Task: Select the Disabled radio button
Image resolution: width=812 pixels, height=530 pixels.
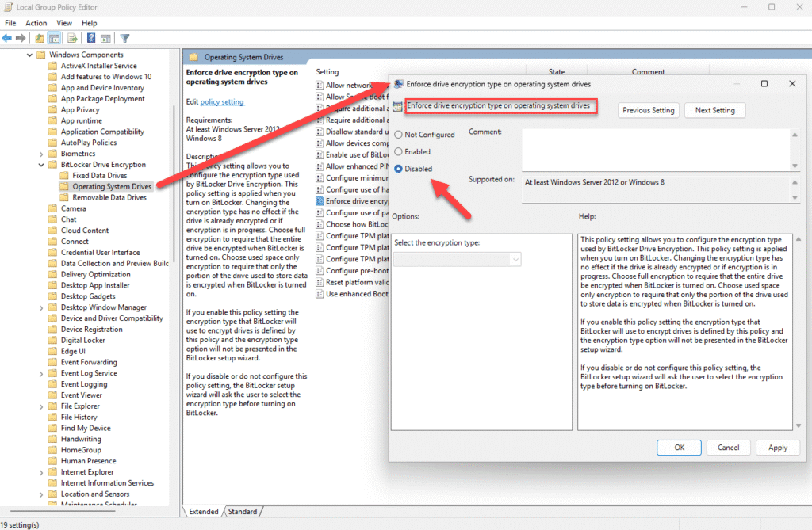Action: [x=399, y=167]
